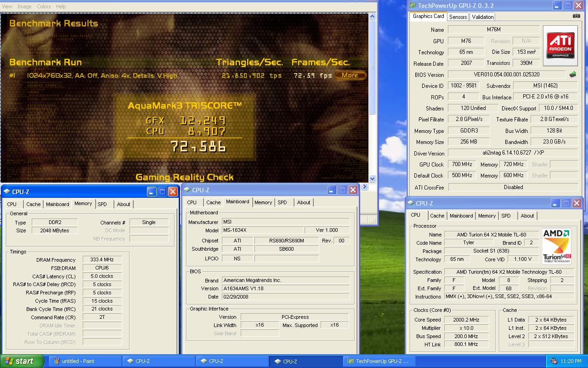Click the Core Speed value 2000.2 MHz
The width and height of the screenshot is (588, 368).
click(x=466, y=320)
